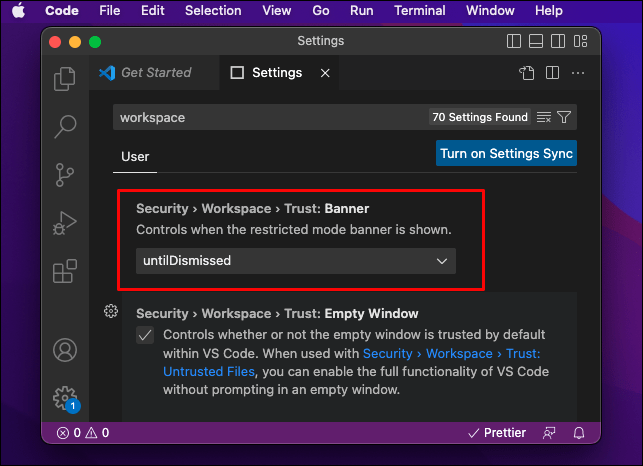Image resolution: width=643 pixels, height=466 pixels.
Task: Open the Manage gear in activity bar
Action: click(65, 397)
